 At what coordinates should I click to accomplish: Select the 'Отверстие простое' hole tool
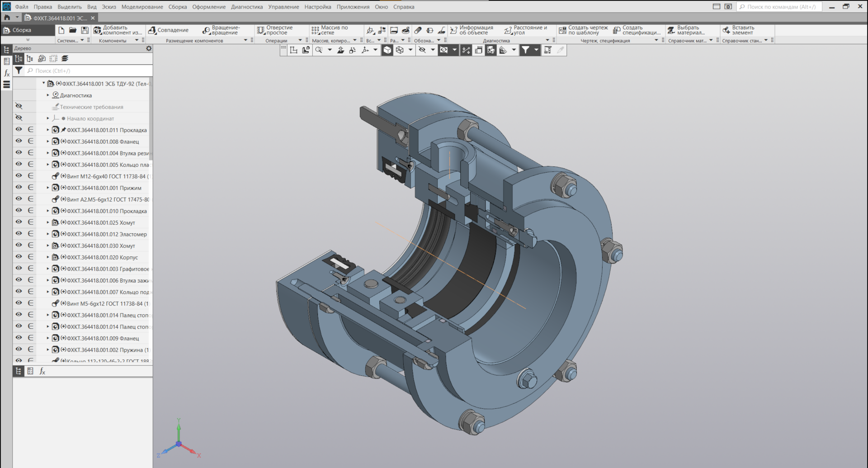pos(275,30)
